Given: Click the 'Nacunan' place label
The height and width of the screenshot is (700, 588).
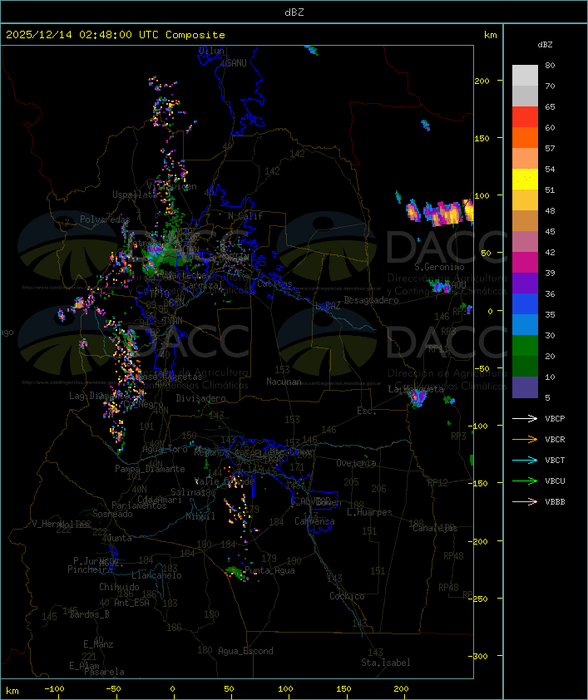Looking at the screenshot, I should click(x=284, y=382).
